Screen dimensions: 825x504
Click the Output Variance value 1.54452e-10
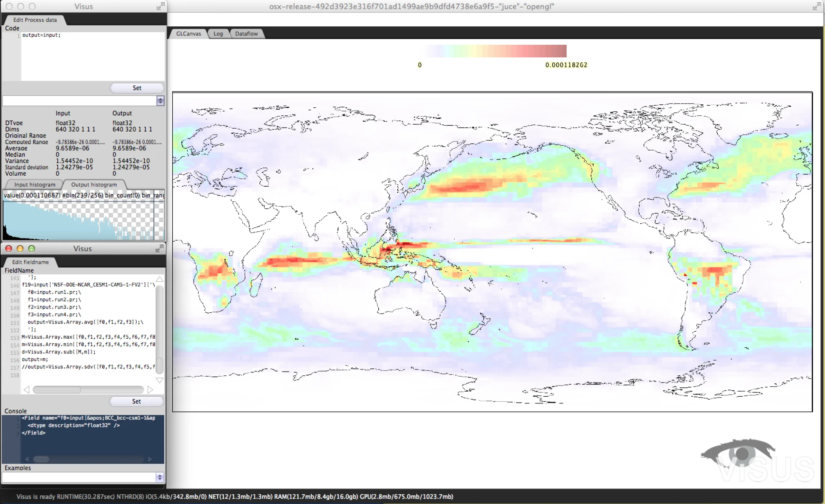[x=131, y=161]
